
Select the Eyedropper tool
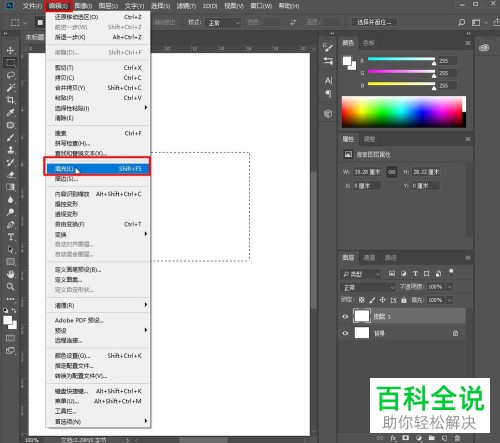[x=10, y=112]
